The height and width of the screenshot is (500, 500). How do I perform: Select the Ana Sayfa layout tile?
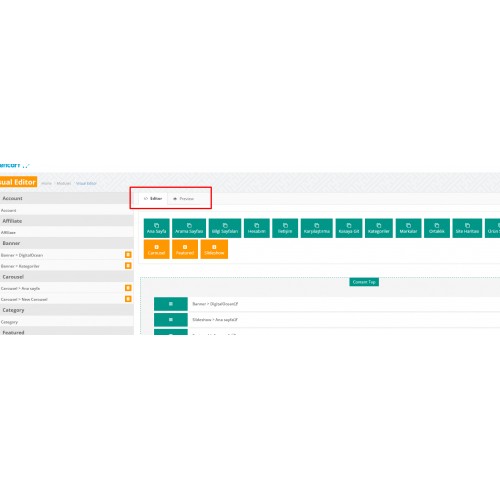(157, 228)
